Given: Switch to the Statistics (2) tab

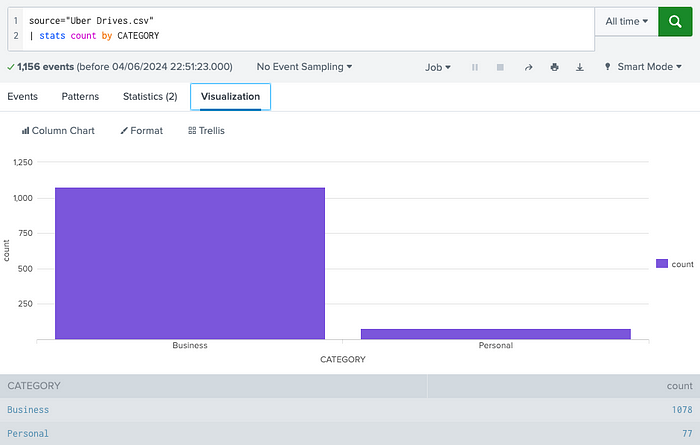Looking at the screenshot, I should tap(150, 96).
